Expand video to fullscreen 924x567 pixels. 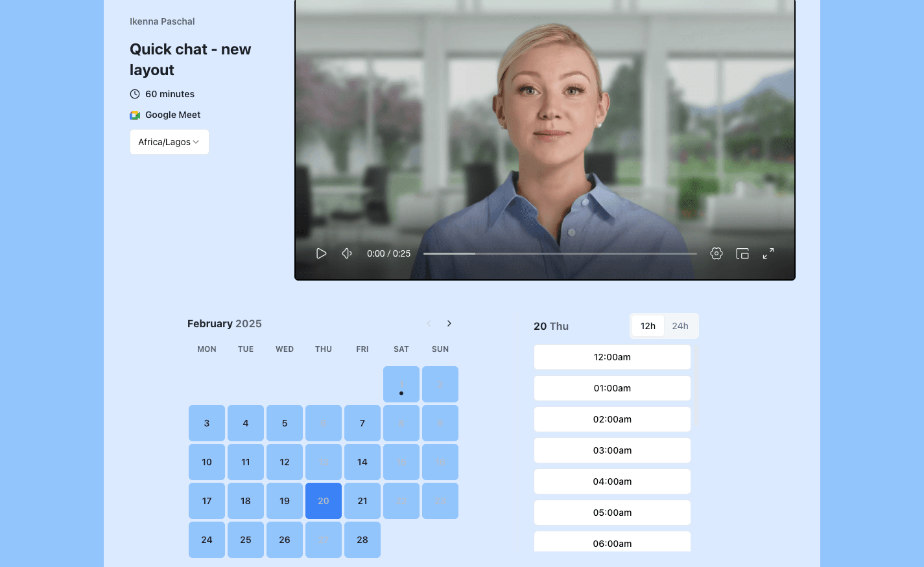768,253
